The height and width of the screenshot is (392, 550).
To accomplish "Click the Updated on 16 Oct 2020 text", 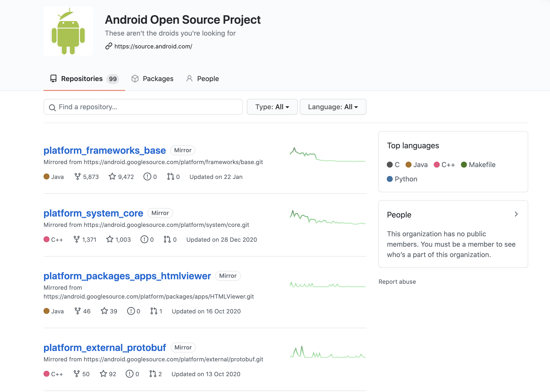I will (206, 311).
